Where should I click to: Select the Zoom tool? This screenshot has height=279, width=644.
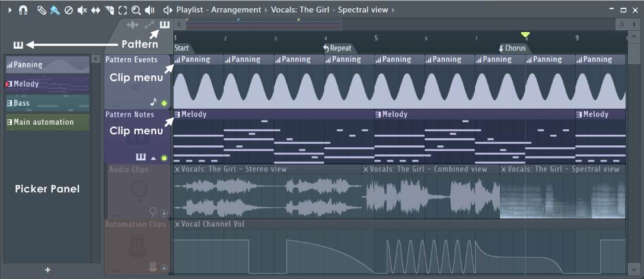(x=136, y=9)
